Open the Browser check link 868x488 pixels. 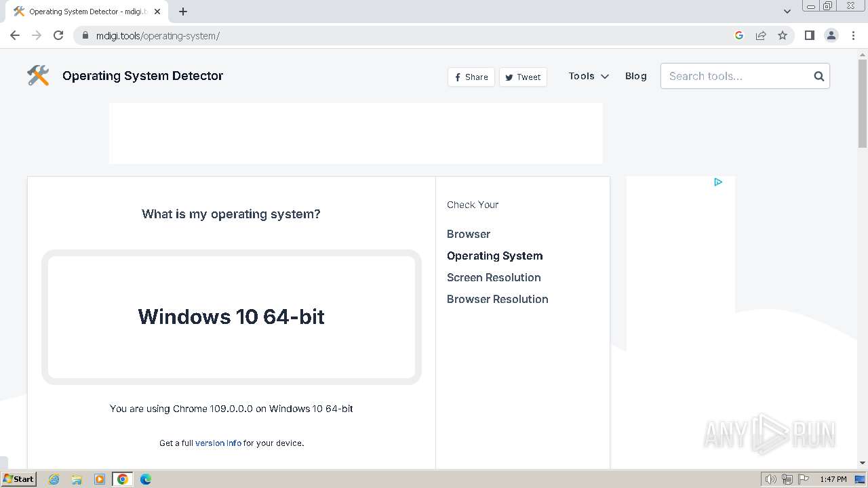coord(469,234)
